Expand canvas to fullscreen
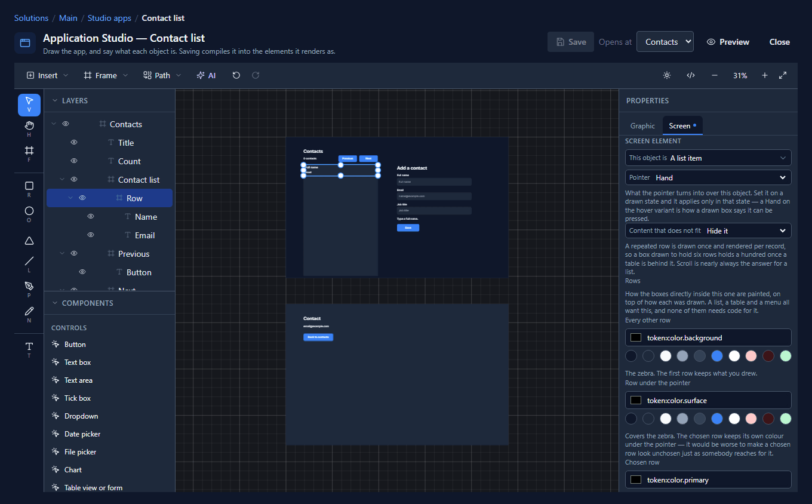Image resolution: width=812 pixels, height=504 pixels. [x=783, y=75]
